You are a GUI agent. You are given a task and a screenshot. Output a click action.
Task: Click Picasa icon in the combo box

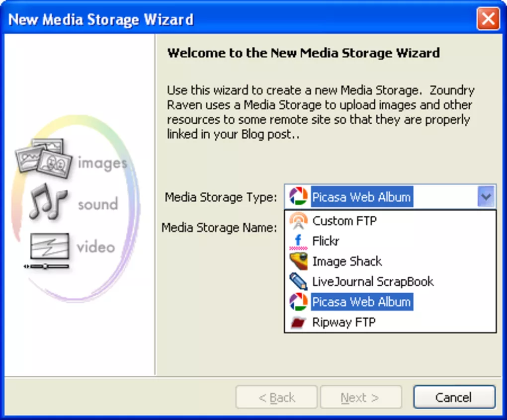click(x=298, y=197)
